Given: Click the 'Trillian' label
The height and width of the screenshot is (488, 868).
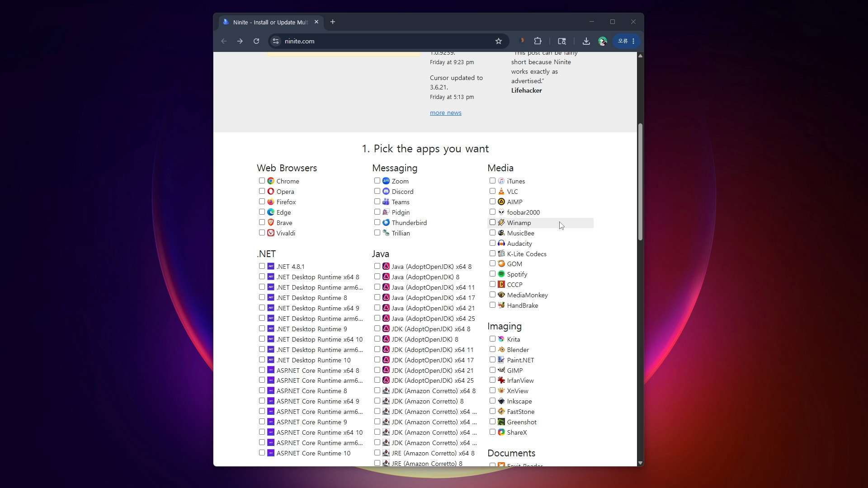Looking at the screenshot, I should [x=401, y=233].
